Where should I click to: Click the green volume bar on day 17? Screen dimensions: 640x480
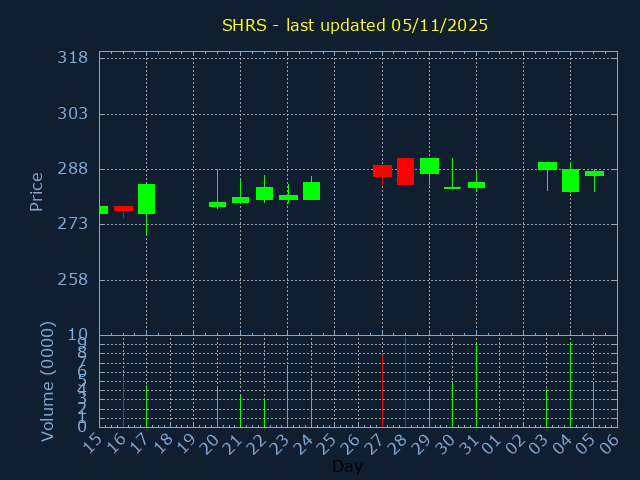coord(146,406)
